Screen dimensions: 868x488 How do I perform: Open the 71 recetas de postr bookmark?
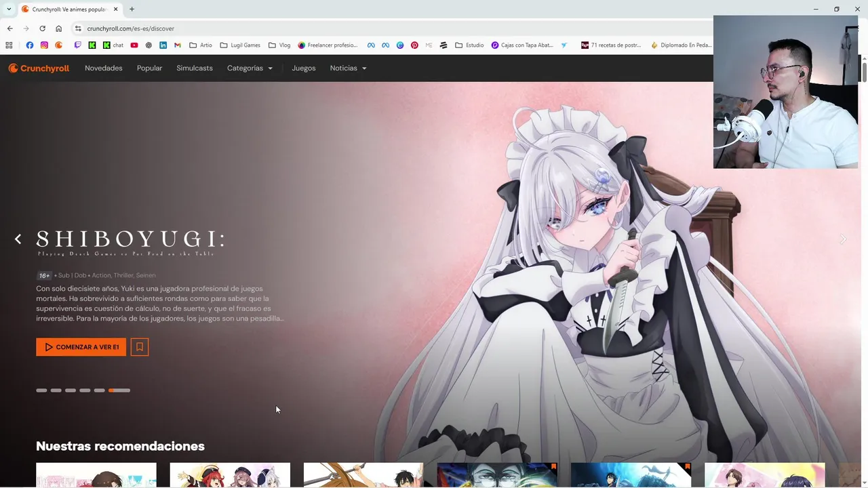pyautogui.click(x=611, y=45)
